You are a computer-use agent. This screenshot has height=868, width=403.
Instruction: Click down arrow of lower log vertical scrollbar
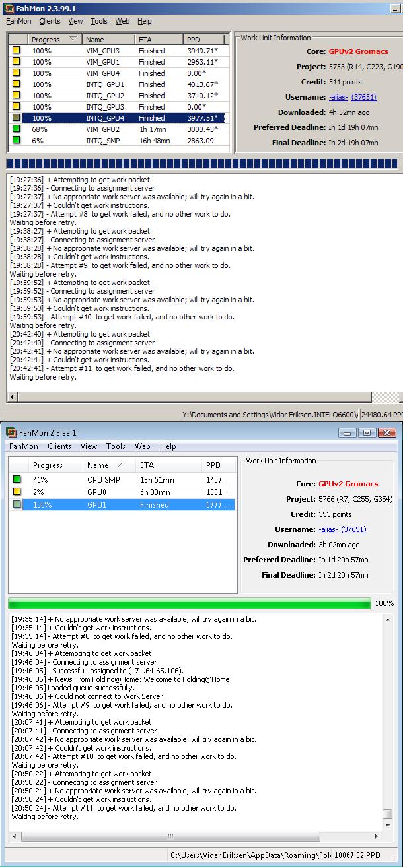point(388,825)
